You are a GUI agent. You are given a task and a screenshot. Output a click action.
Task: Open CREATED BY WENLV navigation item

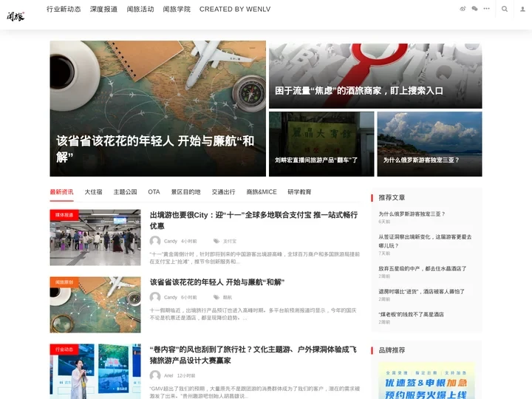click(x=235, y=9)
